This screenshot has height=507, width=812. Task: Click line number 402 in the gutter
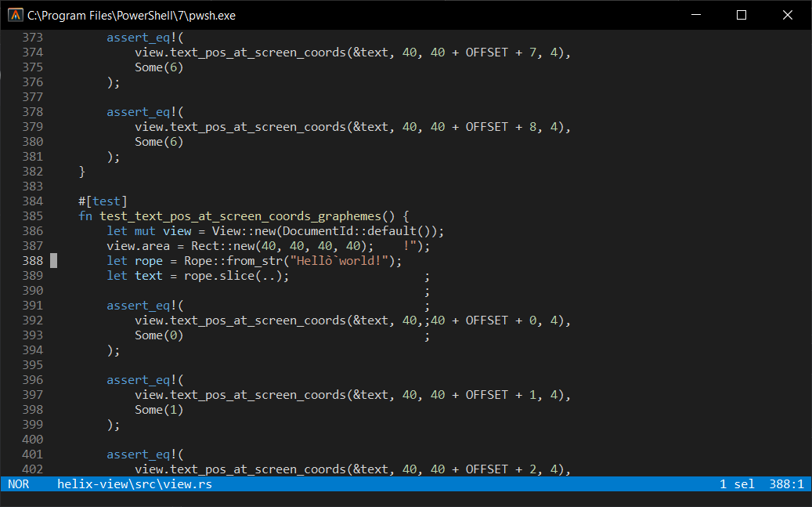click(33, 469)
